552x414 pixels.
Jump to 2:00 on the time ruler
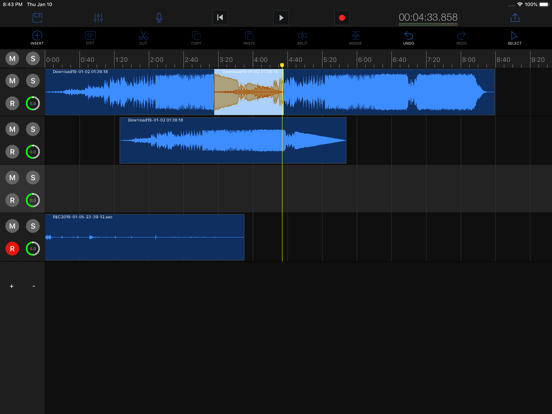[x=157, y=59]
